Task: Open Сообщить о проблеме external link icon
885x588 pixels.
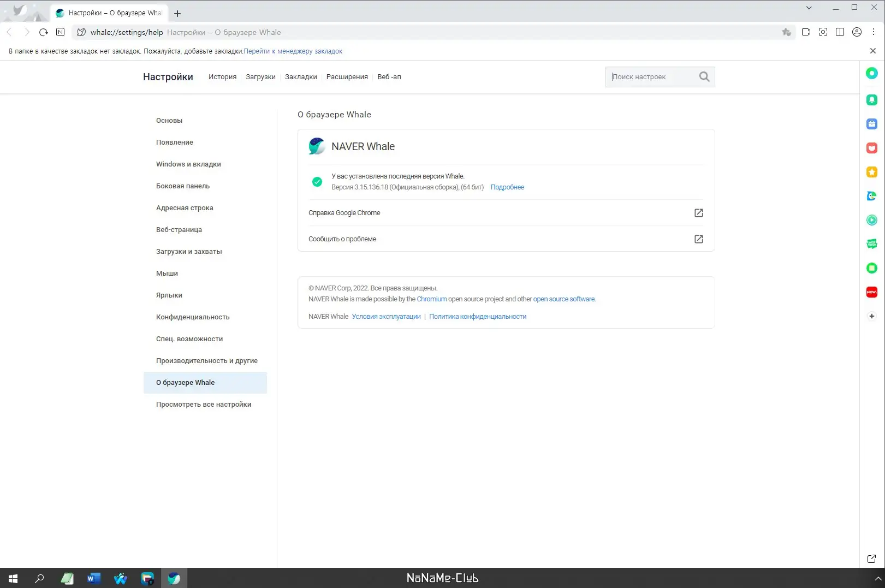Action: point(698,239)
